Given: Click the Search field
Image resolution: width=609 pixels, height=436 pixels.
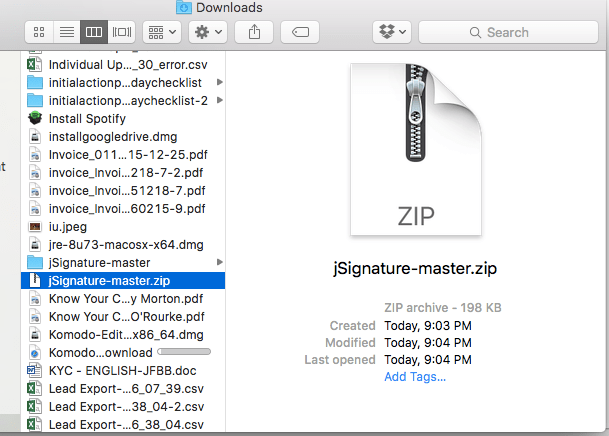Looking at the screenshot, I should coord(508,32).
